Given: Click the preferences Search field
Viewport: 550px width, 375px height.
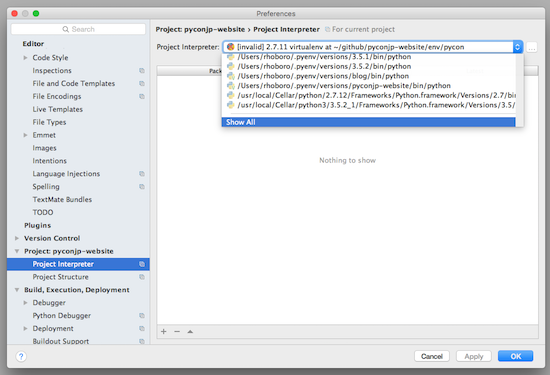Looking at the screenshot, I should point(78,29).
